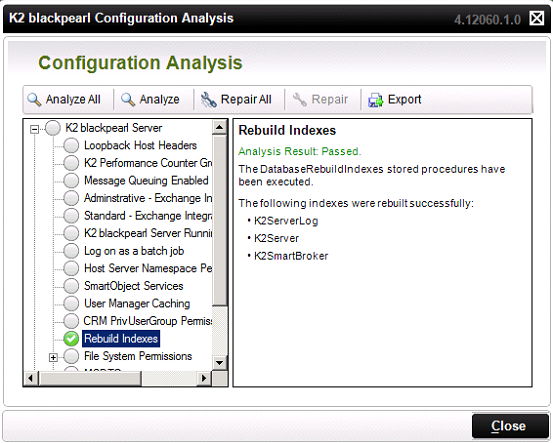Image resolution: width=553 pixels, height=443 pixels.
Task: Click status circle beside K2 blackpearl Server root
Action: click(53, 128)
